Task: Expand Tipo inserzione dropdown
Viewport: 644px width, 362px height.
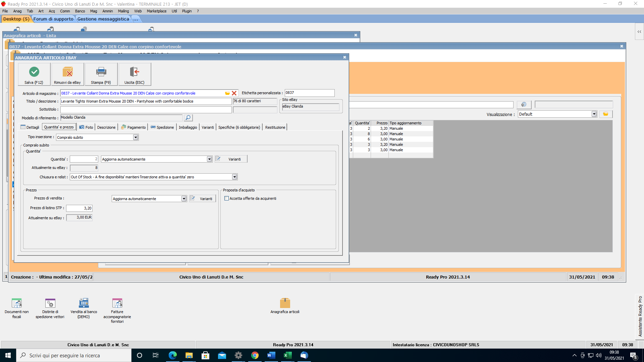Action: [x=136, y=137]
